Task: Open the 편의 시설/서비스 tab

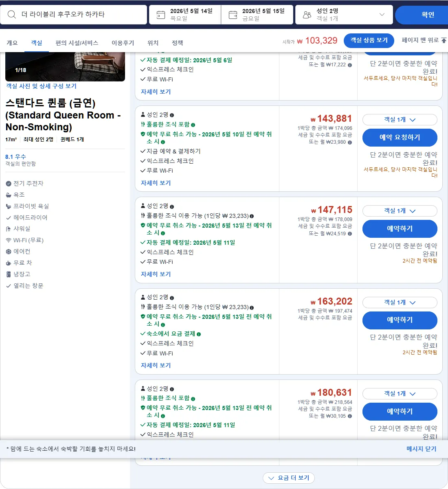Action: 77,43
